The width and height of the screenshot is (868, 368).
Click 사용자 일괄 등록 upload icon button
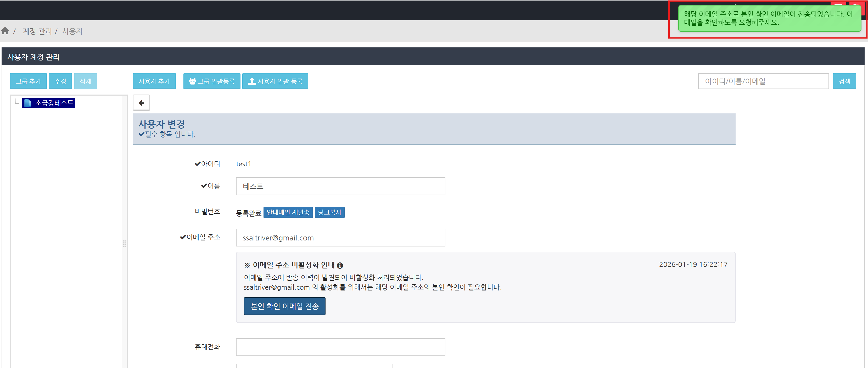click(x=275, y=81)
